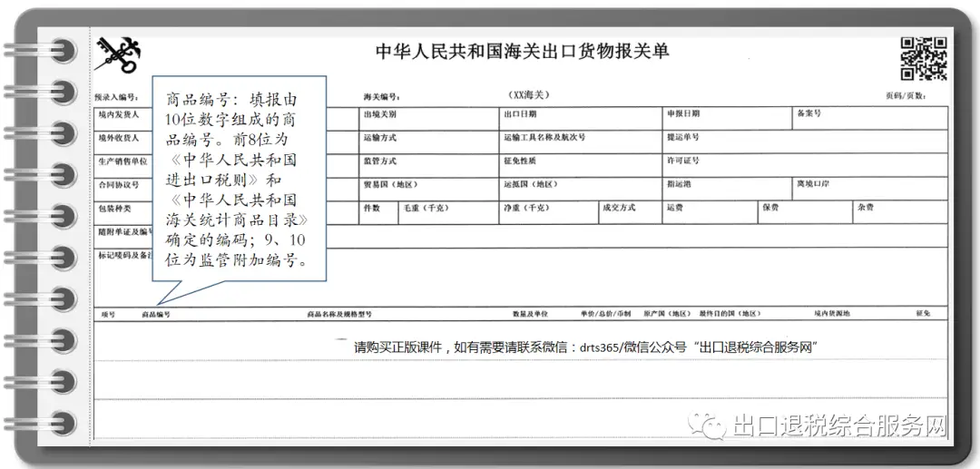Click the 页码/页数 label
This screenshot has width=980, height=469.
pyautogui.click(x=906, y=96)
